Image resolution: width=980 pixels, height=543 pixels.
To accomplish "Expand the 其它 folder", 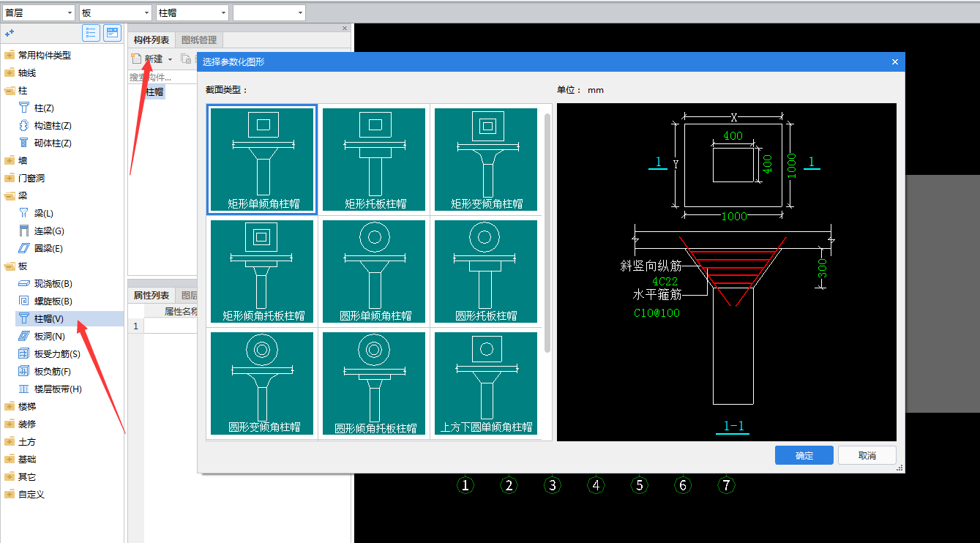I will point(10,476).
